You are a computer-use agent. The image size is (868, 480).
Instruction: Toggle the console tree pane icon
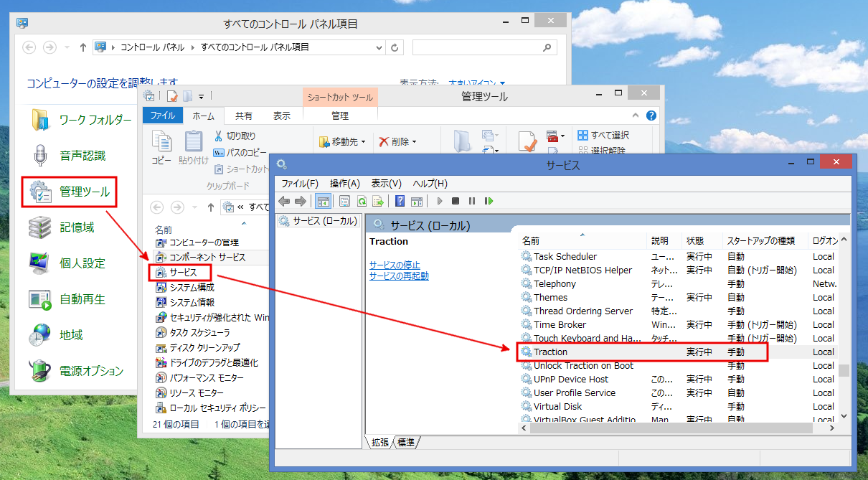coord(324,201)
